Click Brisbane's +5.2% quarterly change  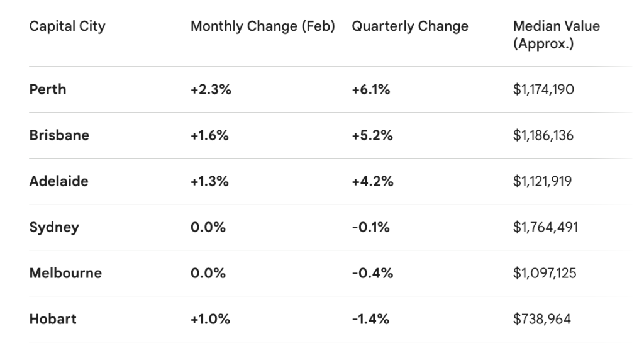[372, 135]
